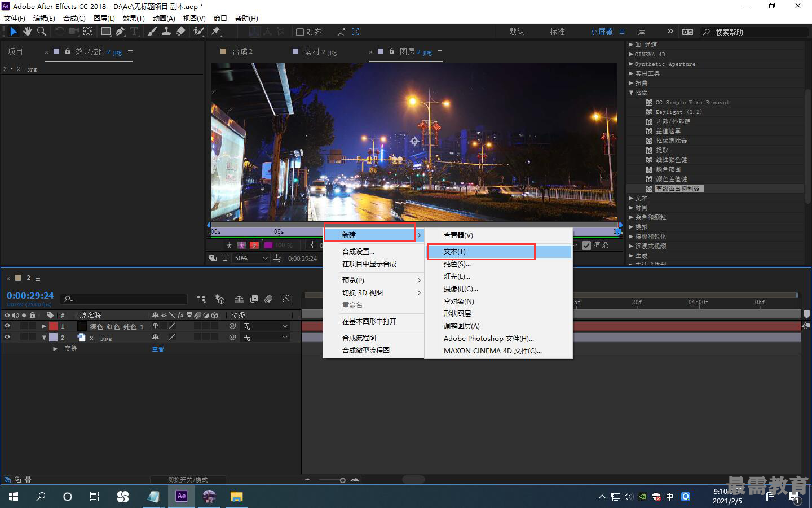Image resolution: width=812 pixels, height=508 pixels.
Task: Click the hide shy layers icon
Action: (x=239, y=299)
